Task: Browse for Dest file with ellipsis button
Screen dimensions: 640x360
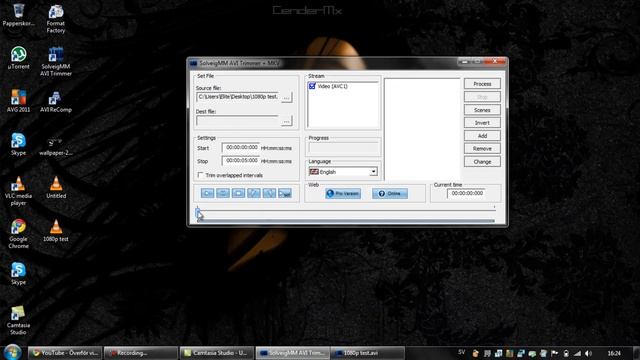Action: click(287, 121)
